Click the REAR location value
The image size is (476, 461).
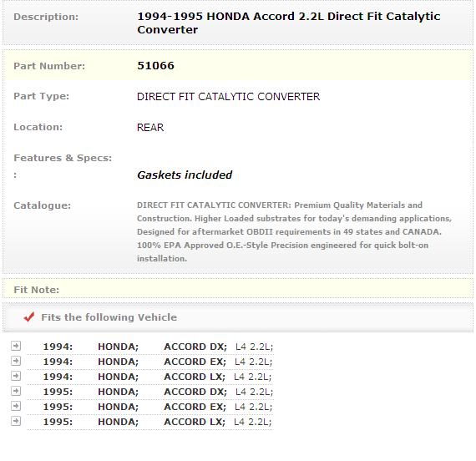click(x=150, y=127)
